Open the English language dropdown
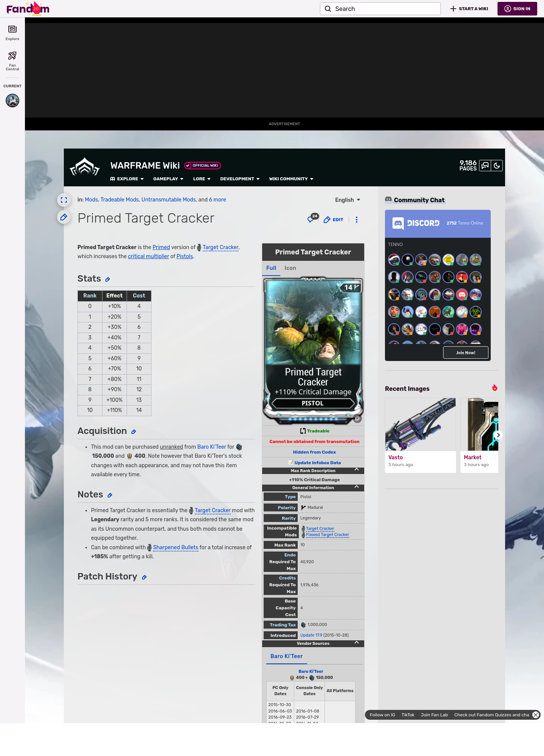The image size is (544, 756). pyautogui.click(x=348, y=200)
